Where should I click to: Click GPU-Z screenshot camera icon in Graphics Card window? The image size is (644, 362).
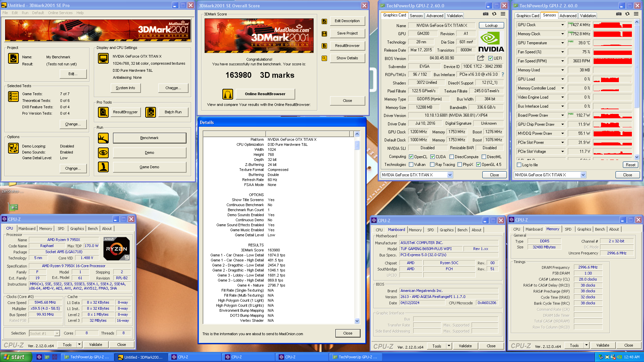485,14
